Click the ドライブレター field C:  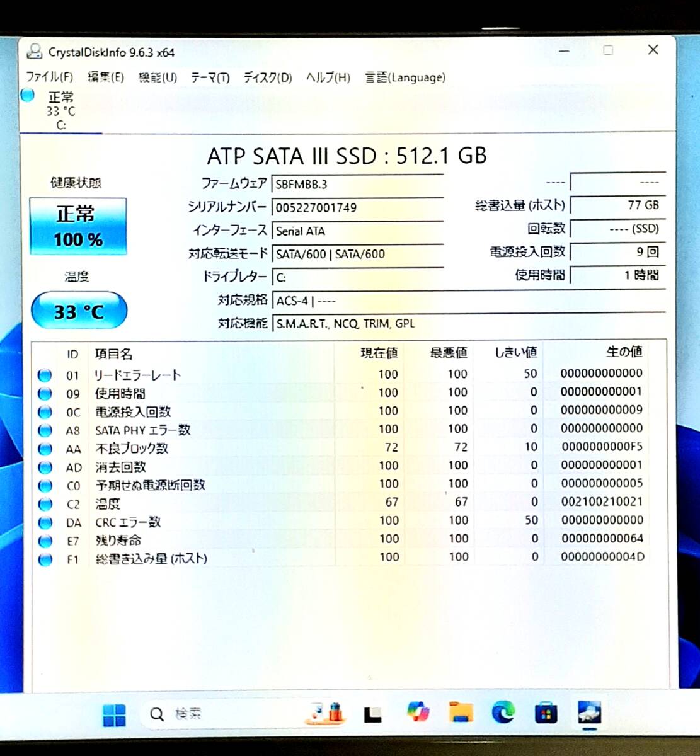(357, 277)
